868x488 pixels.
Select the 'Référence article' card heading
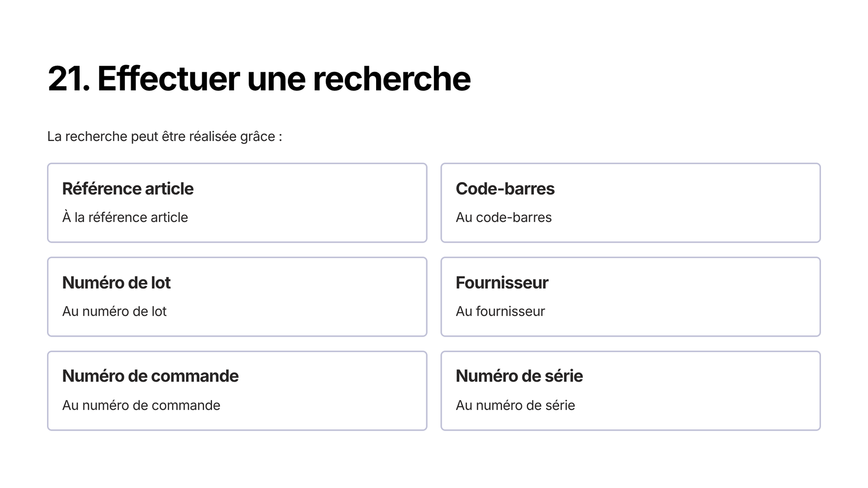(128, 188)
